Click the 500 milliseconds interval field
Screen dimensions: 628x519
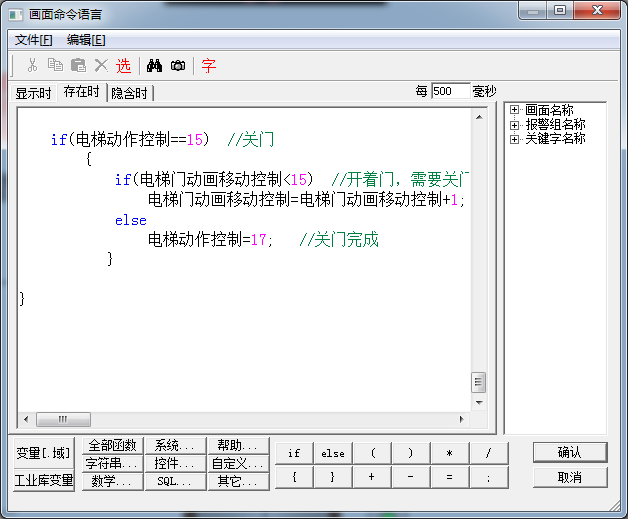tap(450, 91)
